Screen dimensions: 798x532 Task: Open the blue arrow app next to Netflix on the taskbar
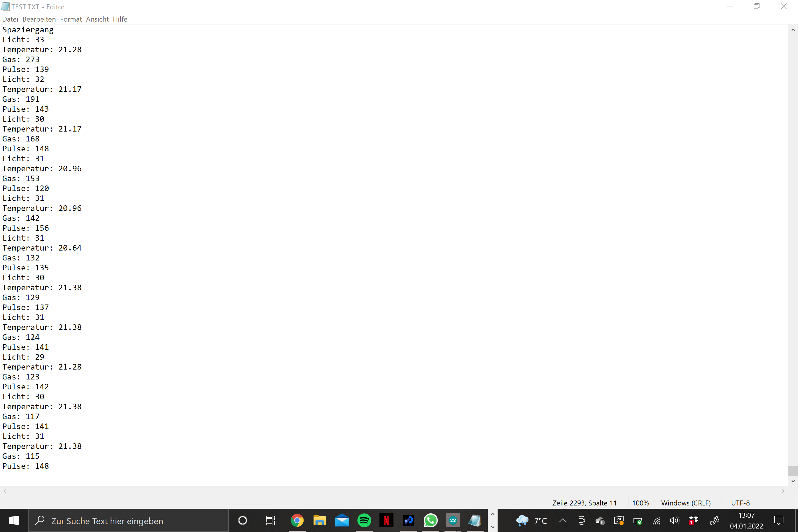coord(409,520)
